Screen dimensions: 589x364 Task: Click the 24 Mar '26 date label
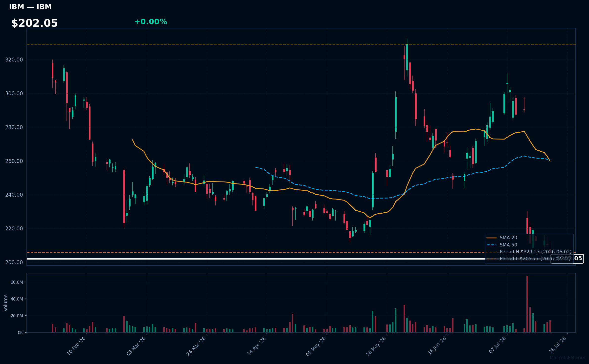196,346
